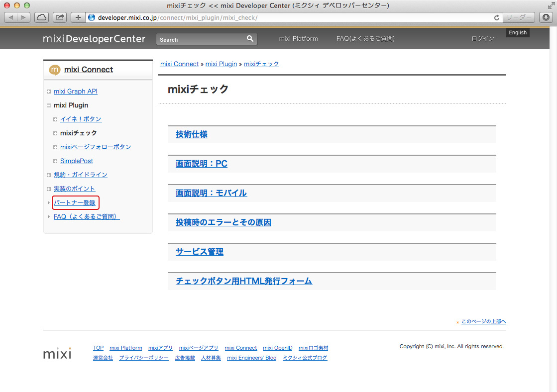Open サービス管理 section link

tap(200, 252)
